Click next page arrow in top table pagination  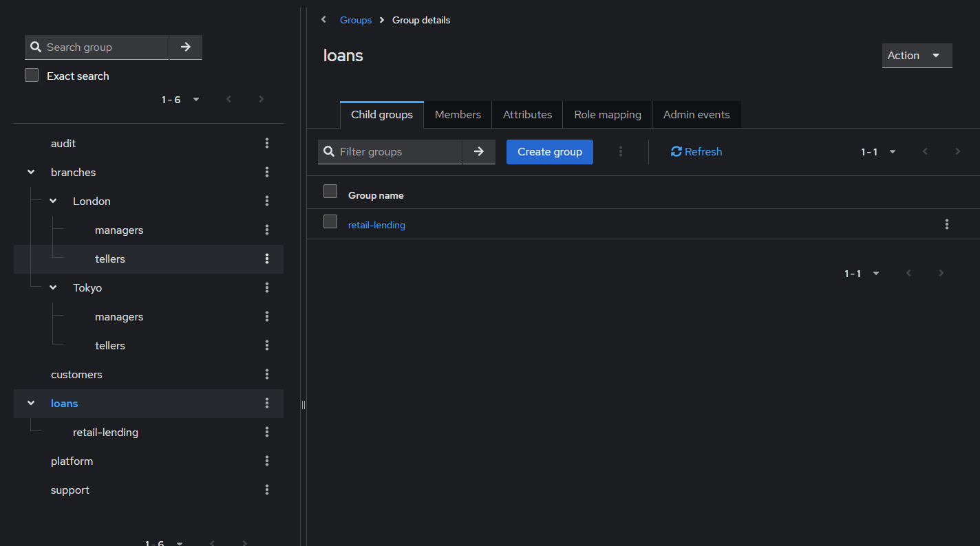957,151
